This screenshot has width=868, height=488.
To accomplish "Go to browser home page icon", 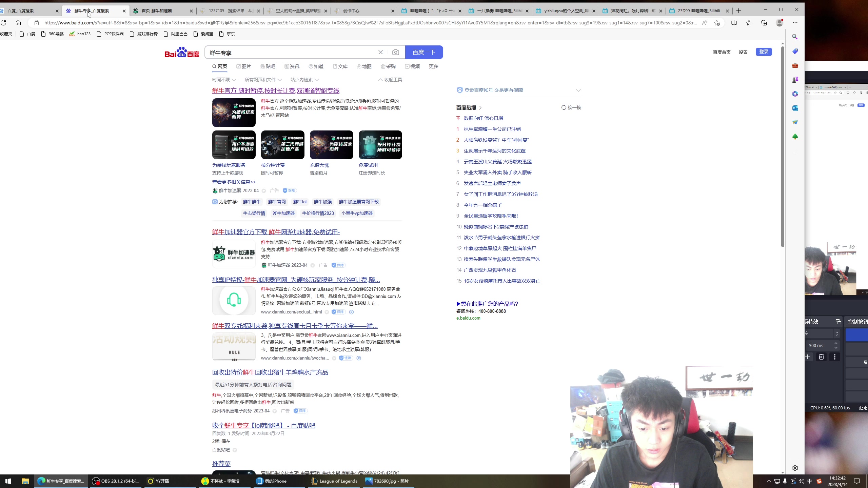I will tap(18, 23).
